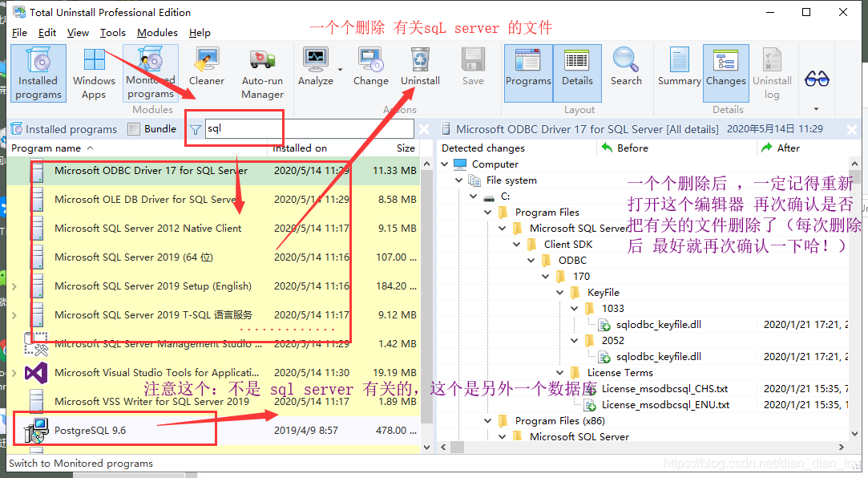The height and width of the screenshot is (478, 868).
Task: Click details tree vertical scrollbar up arrow
Action: (855, 164)
